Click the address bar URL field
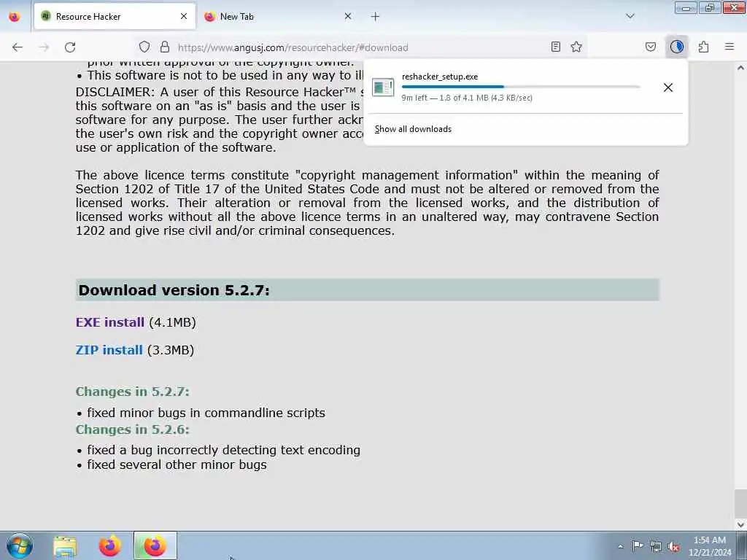Viewport: 747px width, 560px height. [x=362, y=47]
